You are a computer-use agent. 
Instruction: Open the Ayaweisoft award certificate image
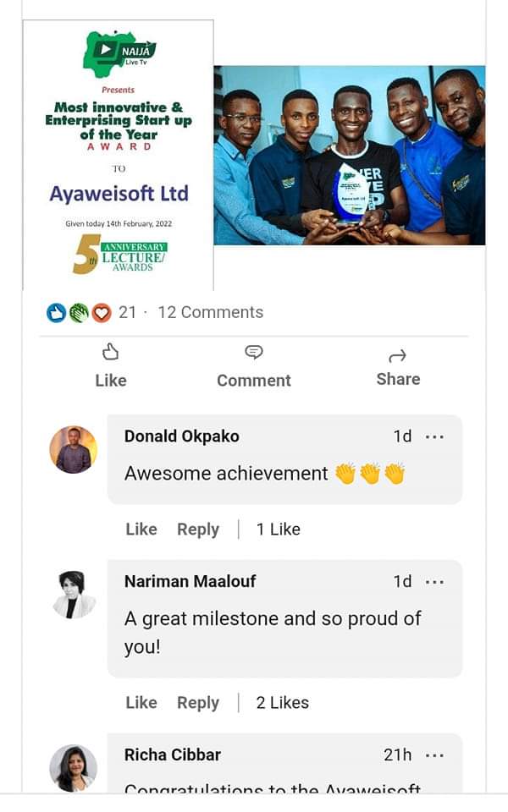tap(119, 156)
